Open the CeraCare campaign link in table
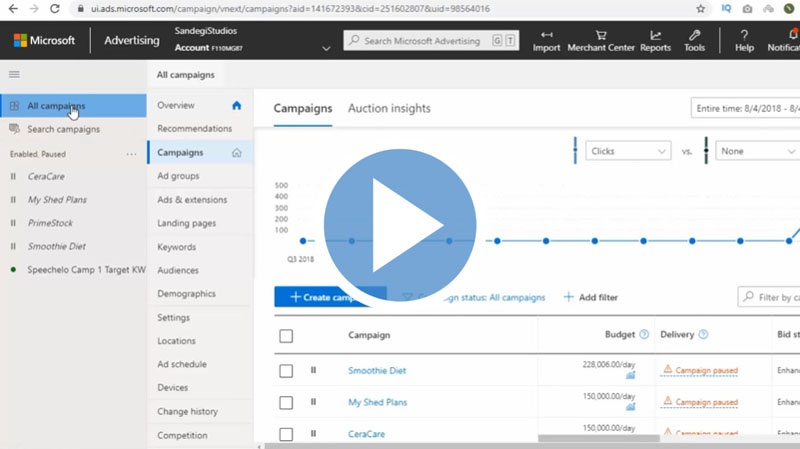This screenshot has height=449, width=800. point(366,434)
